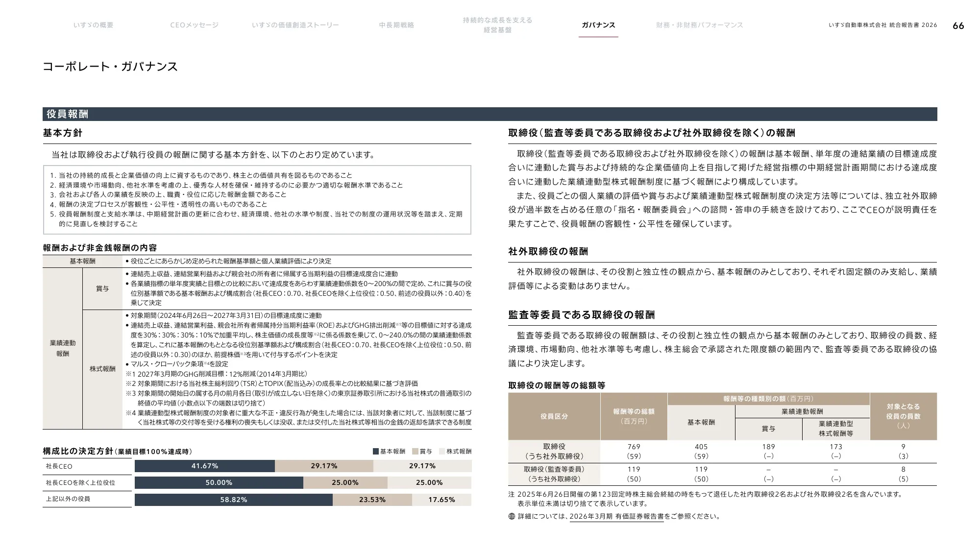Click the 業績連動報酬 row label in left table
The image size is (980, 551).
[63, 348]
